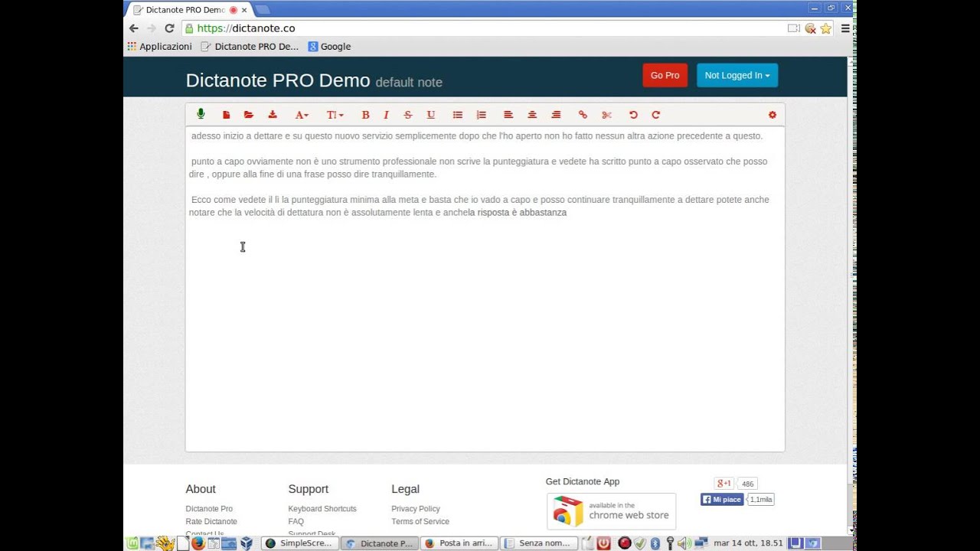Viewport: 980px width, 551px height.
Task: Open the Dictanote Pro footer link
Action: coord(209,509)
